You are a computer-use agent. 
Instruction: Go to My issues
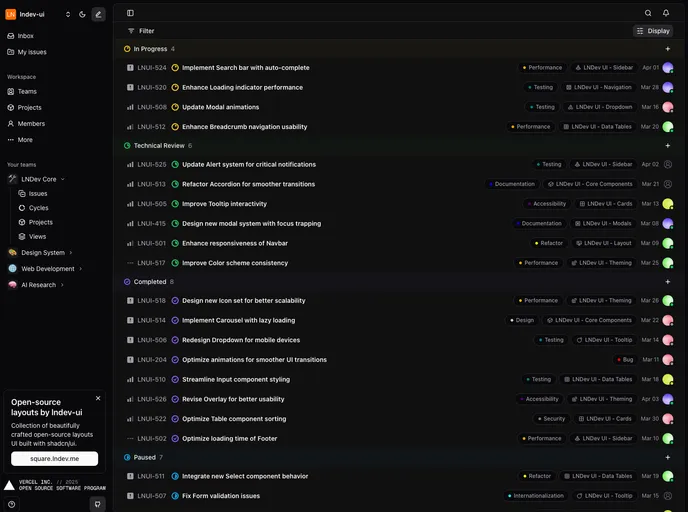click(x=31, y=52)
